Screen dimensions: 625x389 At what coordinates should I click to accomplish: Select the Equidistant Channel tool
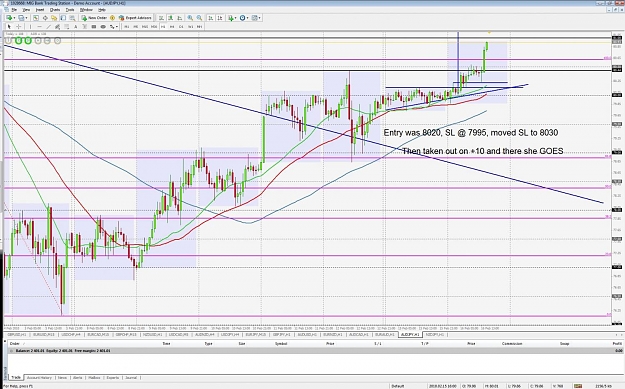[x=57, y=27]
